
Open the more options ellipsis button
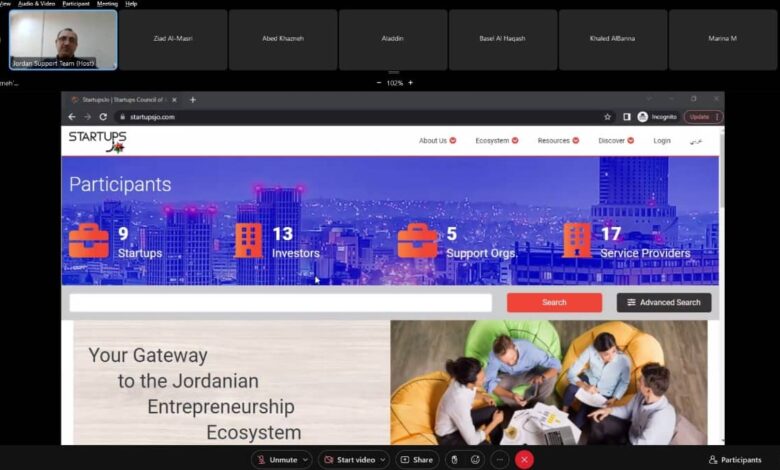500,459
